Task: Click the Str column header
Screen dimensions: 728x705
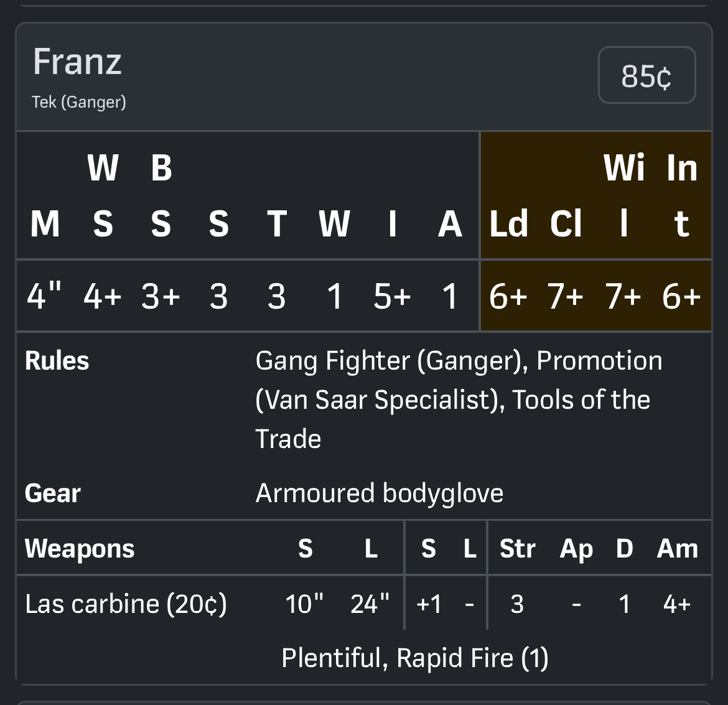Action: [517, 549]
